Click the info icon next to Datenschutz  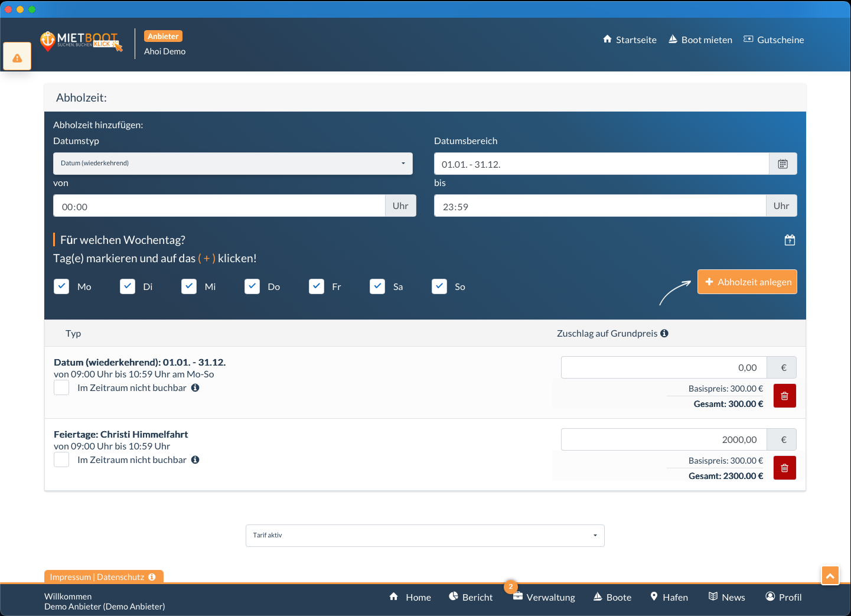pyautogui.click(x=152, y=577)
